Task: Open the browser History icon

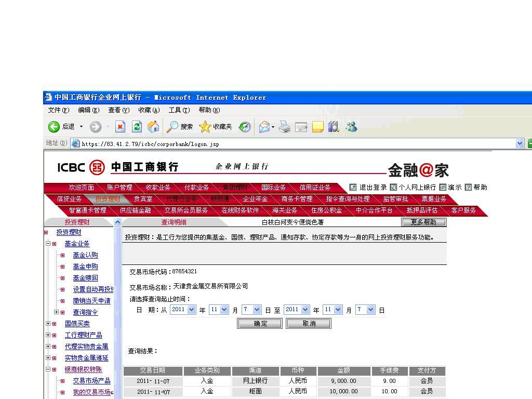Action: [245, 127]
